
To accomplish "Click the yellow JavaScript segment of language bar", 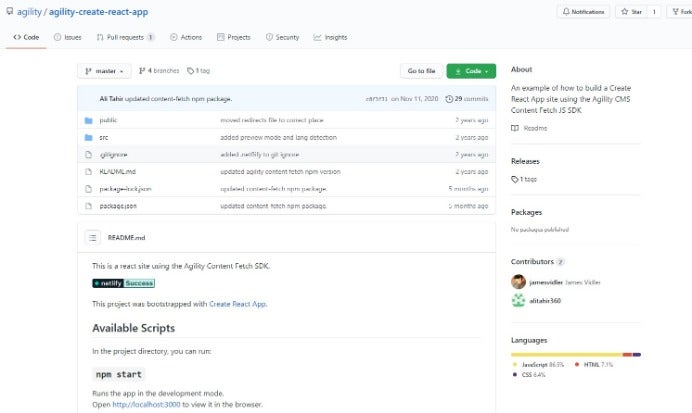I will tap(567, 354).
